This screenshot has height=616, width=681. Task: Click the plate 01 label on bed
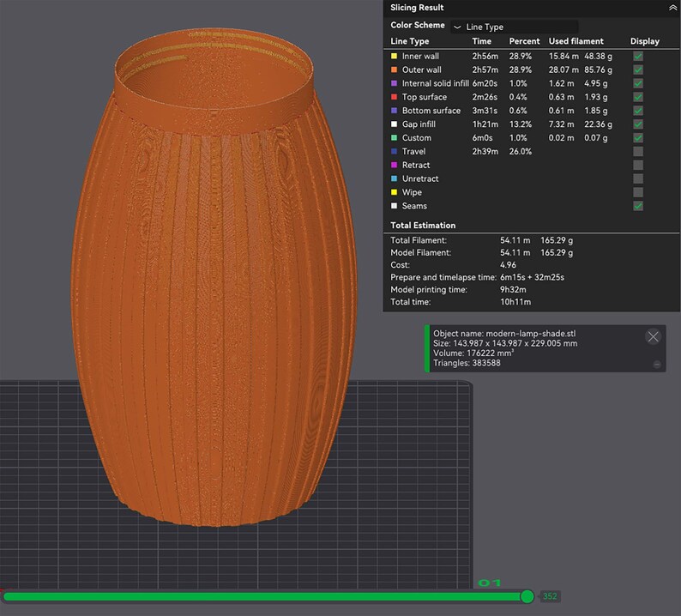(x=490, y=583)
